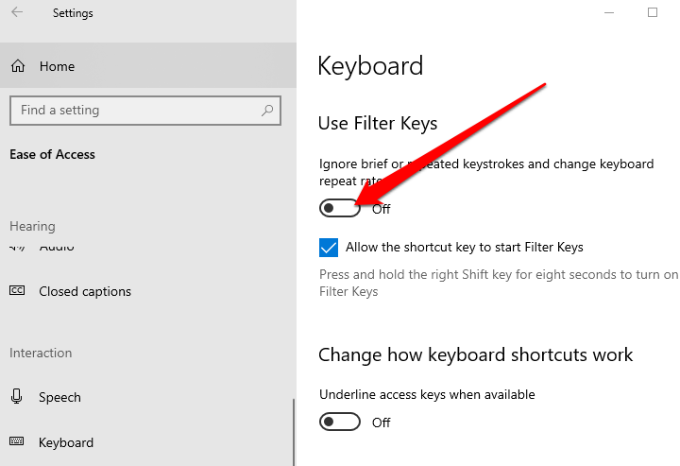Click the Keyboard icon in sidebar
680x466 pixels.
tap(17, 442)
